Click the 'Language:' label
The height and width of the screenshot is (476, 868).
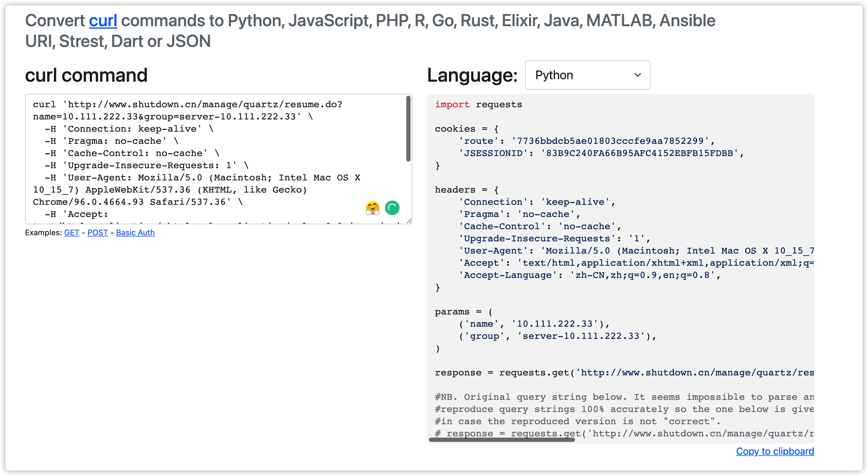(x=472, y=75)
